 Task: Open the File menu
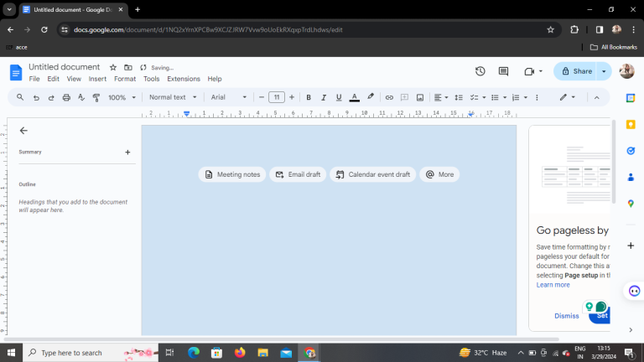[34, 79]
